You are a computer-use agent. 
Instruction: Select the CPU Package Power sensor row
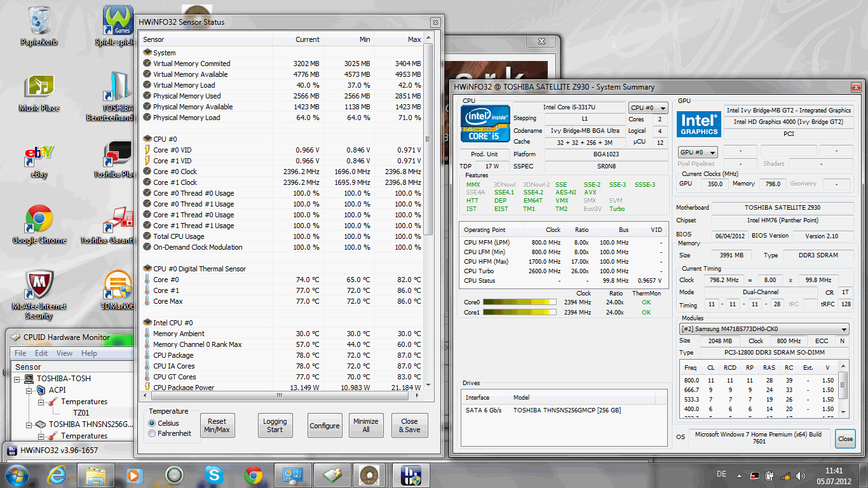pos(282,388)
